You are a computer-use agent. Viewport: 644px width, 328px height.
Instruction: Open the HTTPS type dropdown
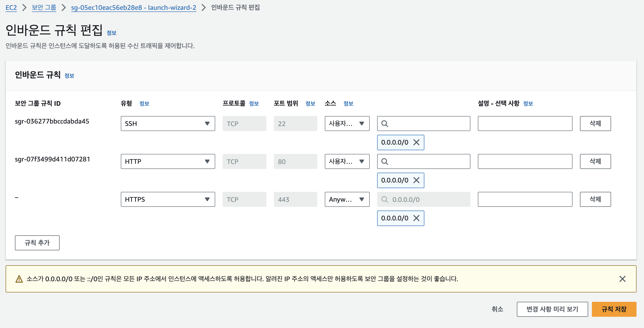pos(168,200)
